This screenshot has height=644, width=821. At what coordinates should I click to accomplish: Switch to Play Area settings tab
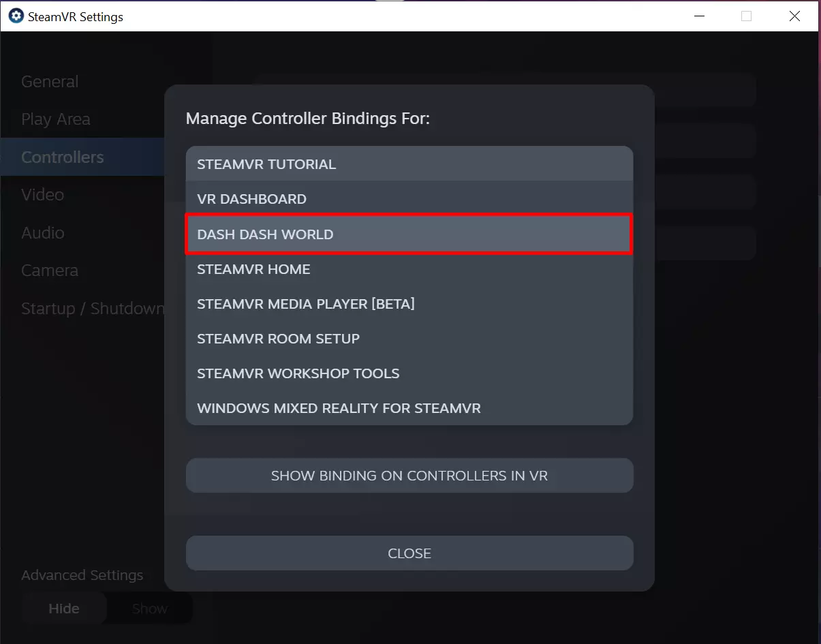[56, 119]
